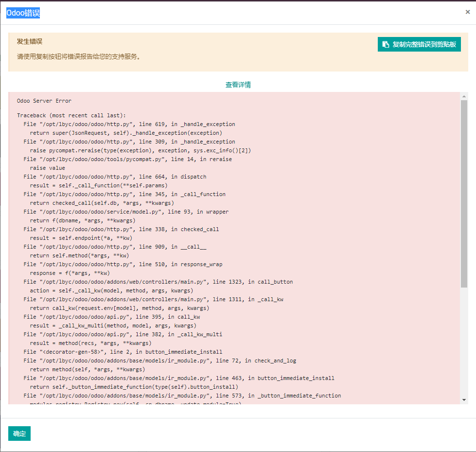Click the line 'http.py, line 309, in _handle_exception'
Viewport: 476px width, 452px height.
pos(129,142)
